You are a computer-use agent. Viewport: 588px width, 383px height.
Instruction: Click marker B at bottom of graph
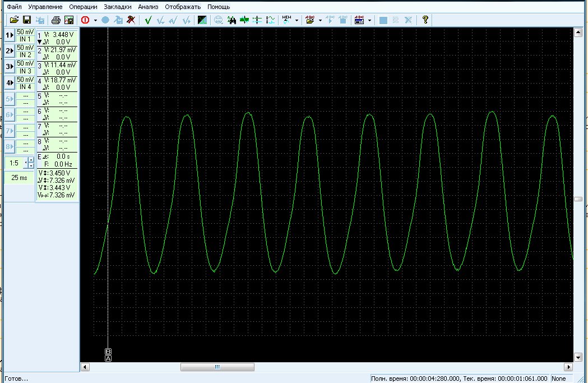tap(108, 352)
